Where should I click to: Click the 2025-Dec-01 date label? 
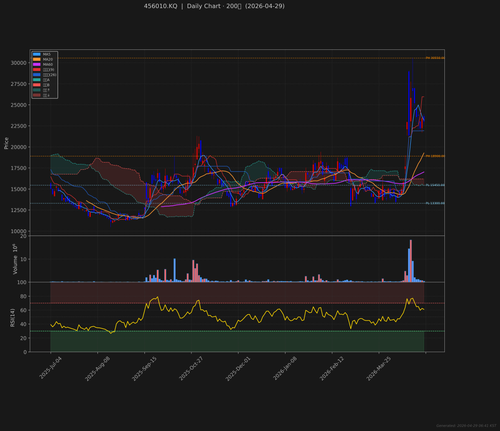[238, 368]
